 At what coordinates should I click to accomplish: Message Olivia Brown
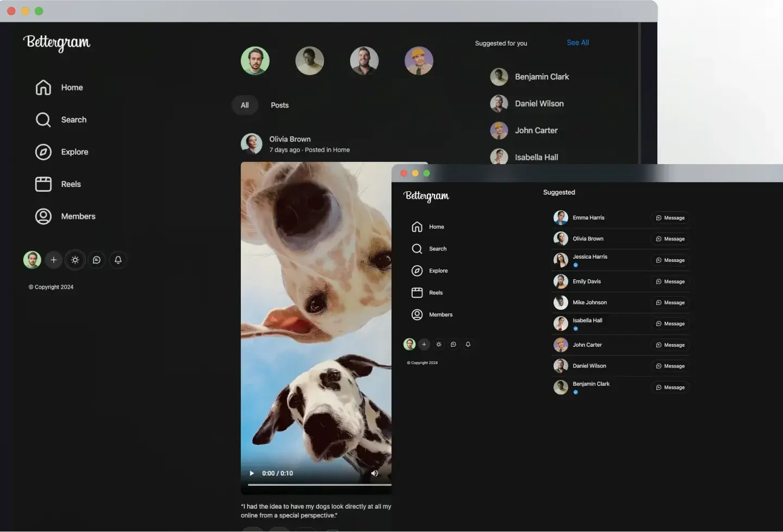click(670, 239)
